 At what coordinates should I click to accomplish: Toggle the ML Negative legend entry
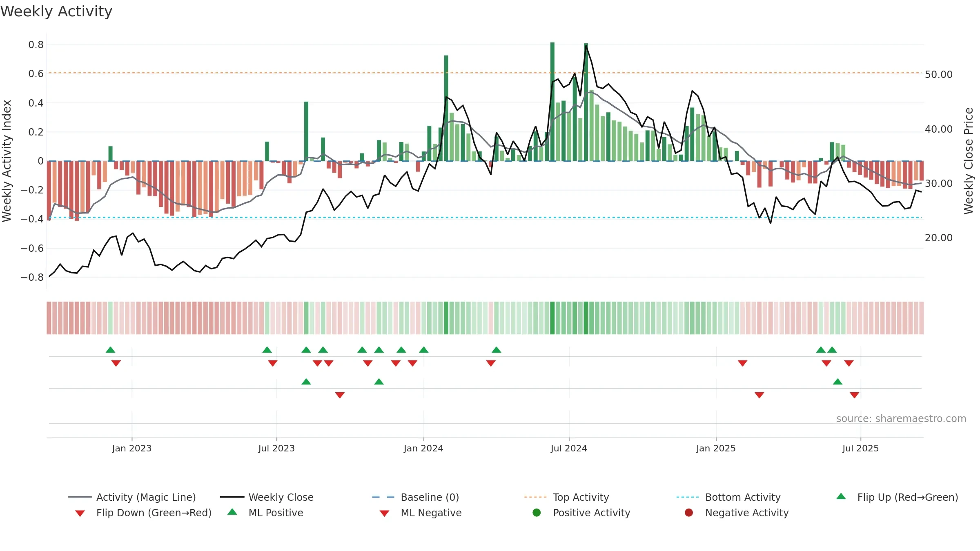click(421, 513)
